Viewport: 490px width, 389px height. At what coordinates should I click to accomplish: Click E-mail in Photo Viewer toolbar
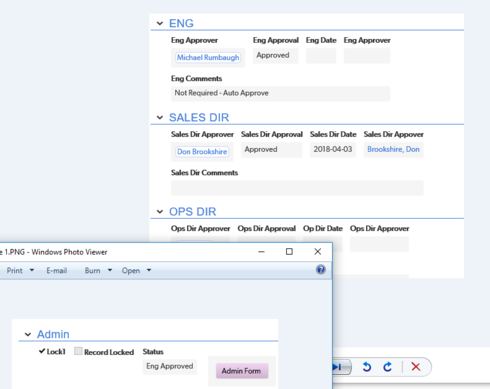point(57,270)
